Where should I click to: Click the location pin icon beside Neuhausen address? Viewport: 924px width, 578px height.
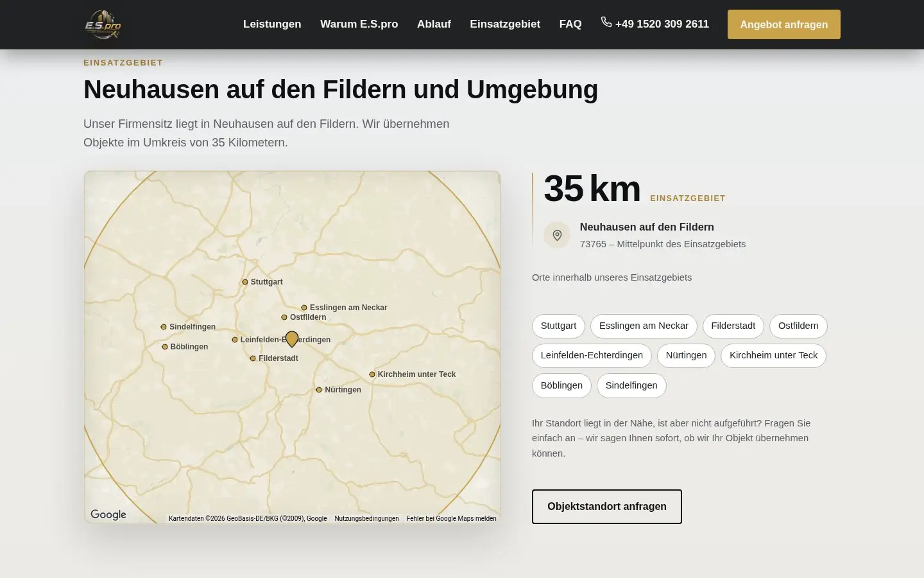click(557, 235)
